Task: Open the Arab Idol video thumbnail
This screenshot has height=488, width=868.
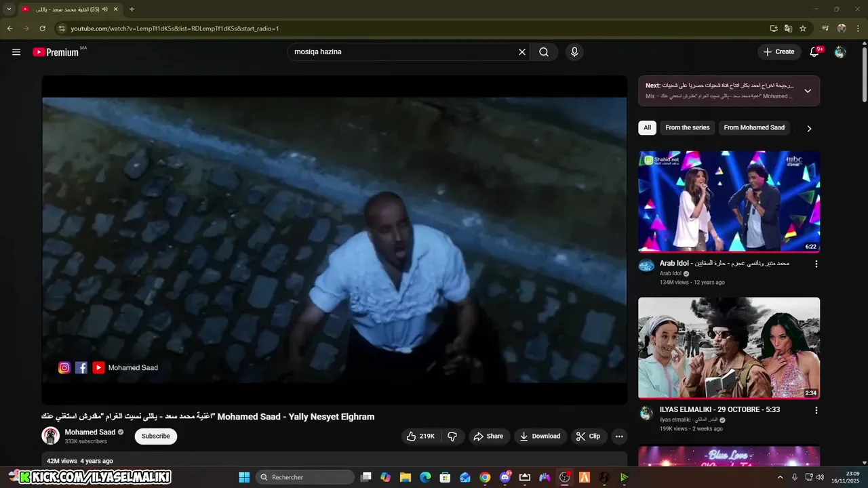Action: 729,201
